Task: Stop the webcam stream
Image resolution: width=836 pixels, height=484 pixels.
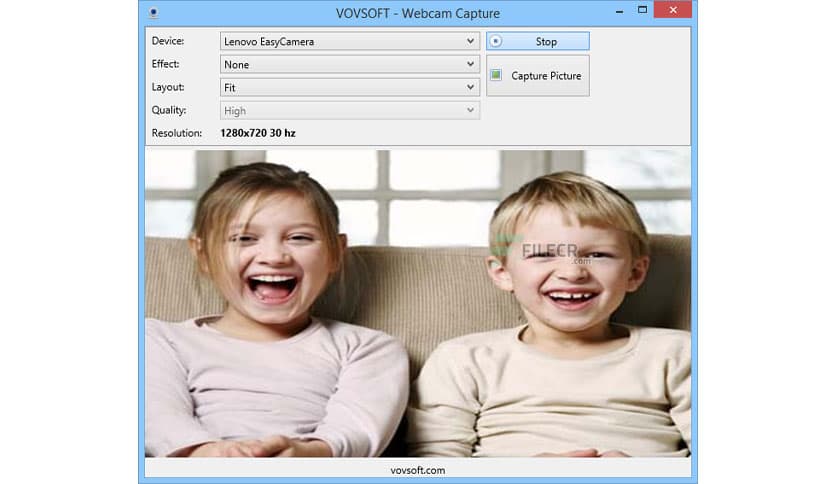Action: pos(537,41)
